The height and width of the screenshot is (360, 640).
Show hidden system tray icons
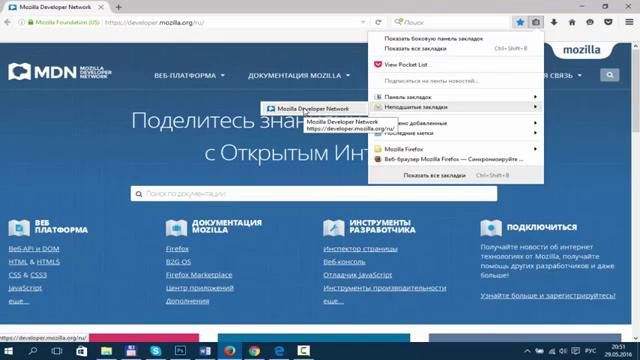coord(527,351)
